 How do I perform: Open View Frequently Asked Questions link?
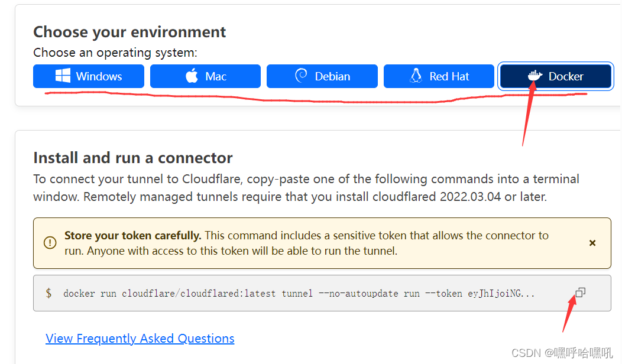pos(140,339)
